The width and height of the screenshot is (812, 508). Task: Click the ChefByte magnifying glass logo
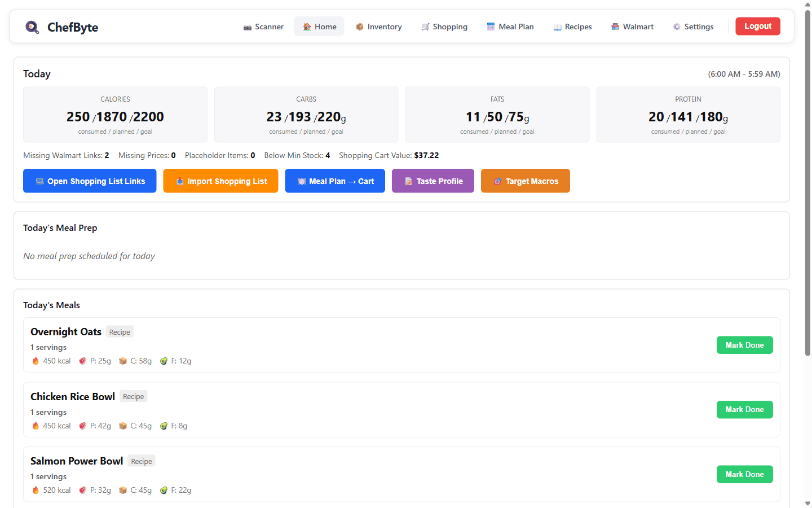click(x=32, y=27)
